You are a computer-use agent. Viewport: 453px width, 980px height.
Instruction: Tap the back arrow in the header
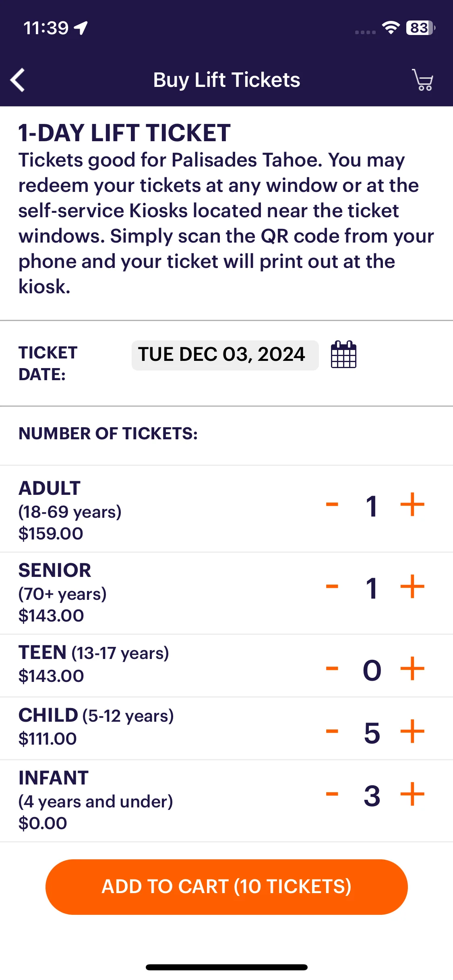[18, 80]
